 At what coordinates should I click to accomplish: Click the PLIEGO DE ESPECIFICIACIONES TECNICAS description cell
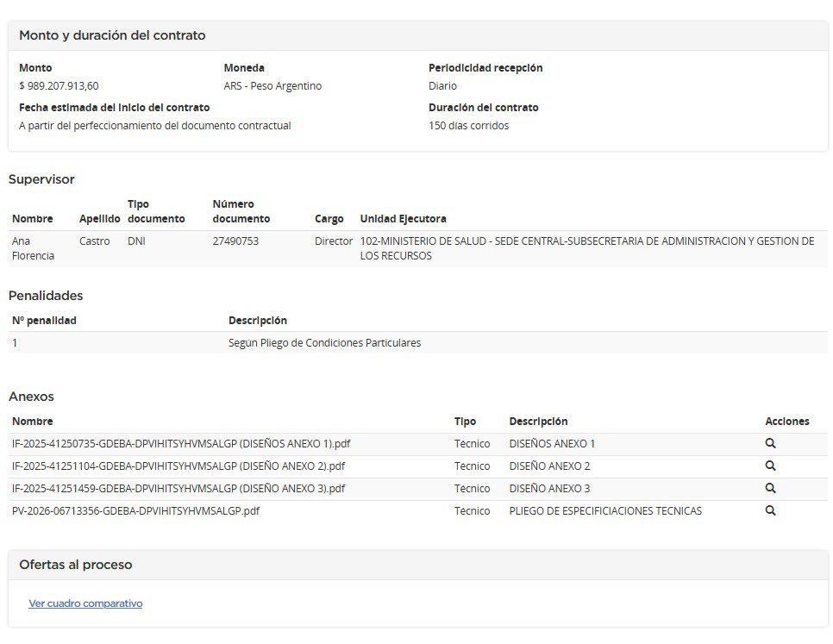point(605,510)
